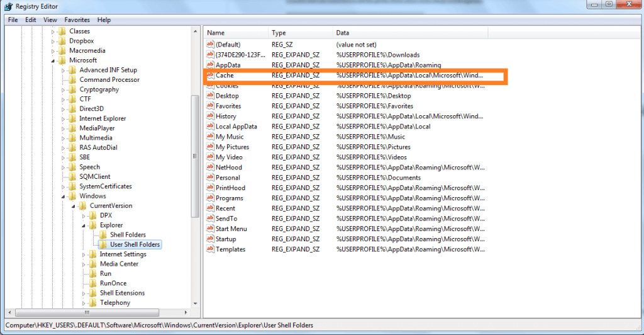Click the Internet Explorer folder icon
644x335 pixels.
pyautogui.click(x=72, y=118)
